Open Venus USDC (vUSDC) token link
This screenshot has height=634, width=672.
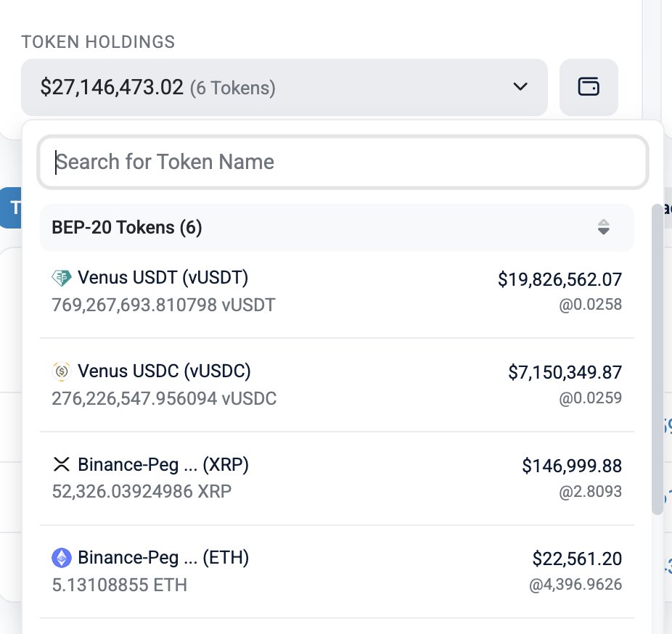click(x=164, y=371)
